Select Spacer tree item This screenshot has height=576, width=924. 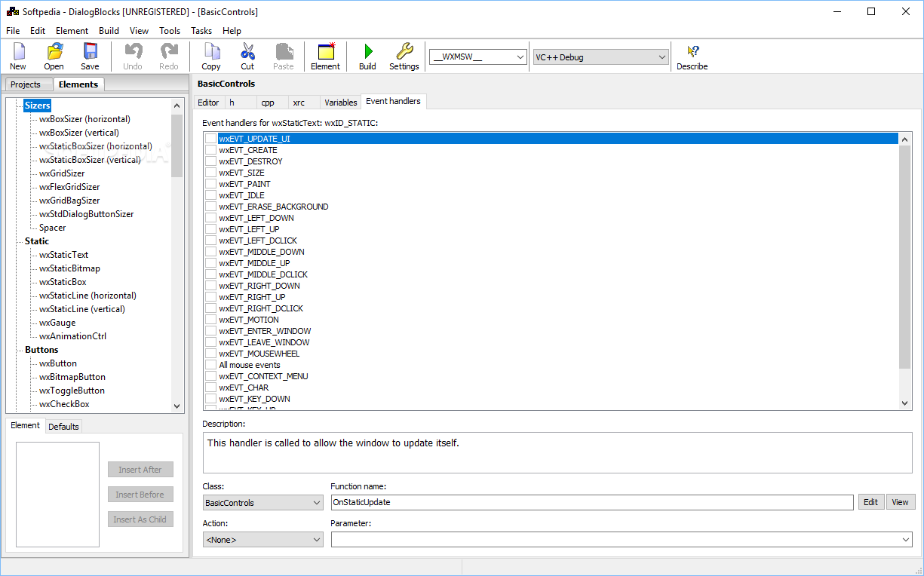pyautogui.click(x=53, y=228)
